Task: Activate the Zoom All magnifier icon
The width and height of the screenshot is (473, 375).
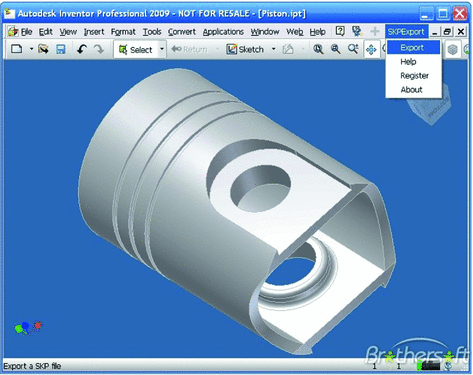Action: [x=318, y=49]
